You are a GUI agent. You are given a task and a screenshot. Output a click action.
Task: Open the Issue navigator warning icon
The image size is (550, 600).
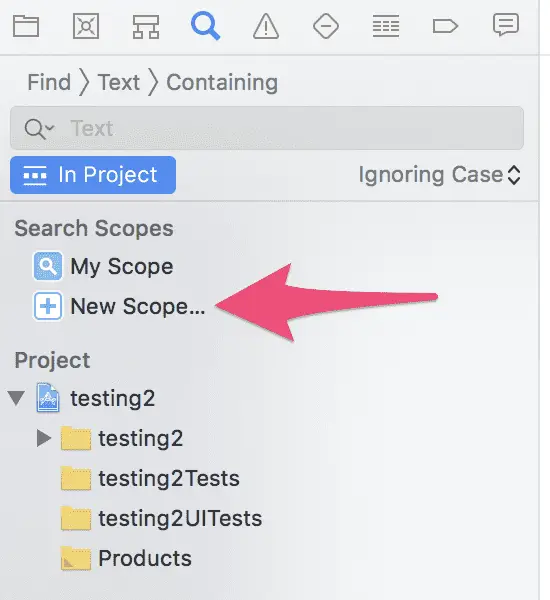coord(266,26)
